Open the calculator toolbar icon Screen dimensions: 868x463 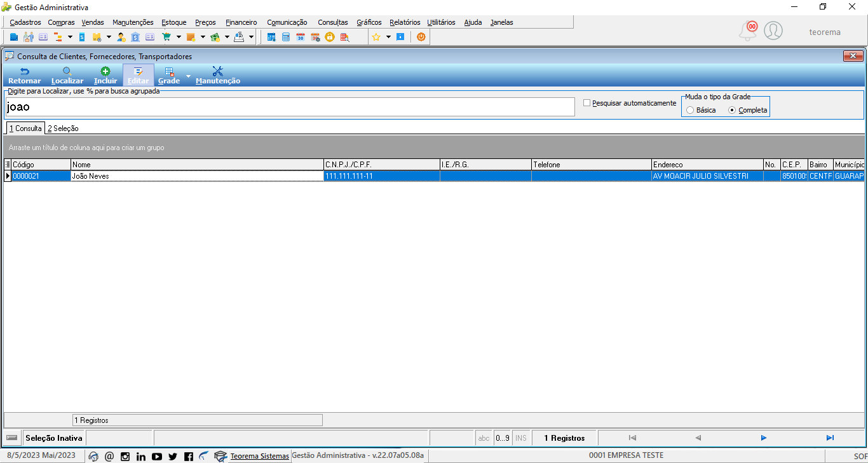click(x=286, y=37)
